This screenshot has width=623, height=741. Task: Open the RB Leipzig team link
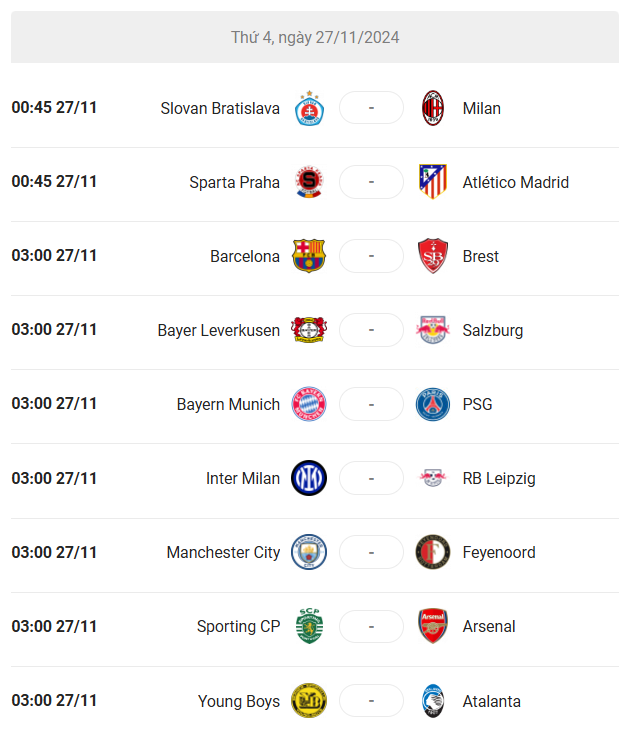(x=499, y=479)
